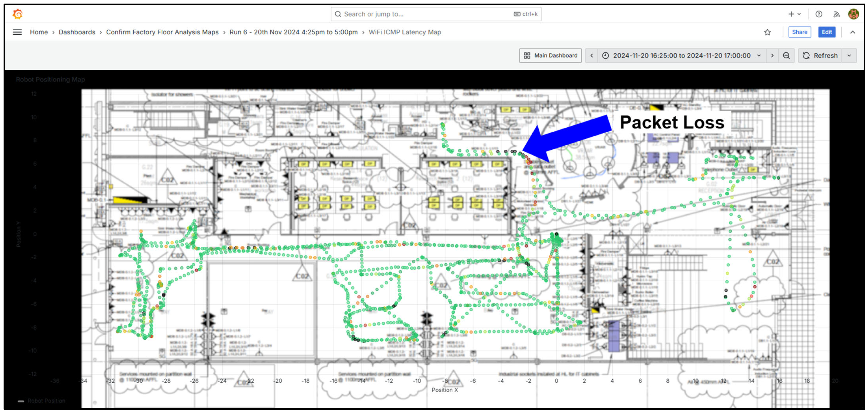
Task: Shift time range backward
Action: [x=591, y=56]
